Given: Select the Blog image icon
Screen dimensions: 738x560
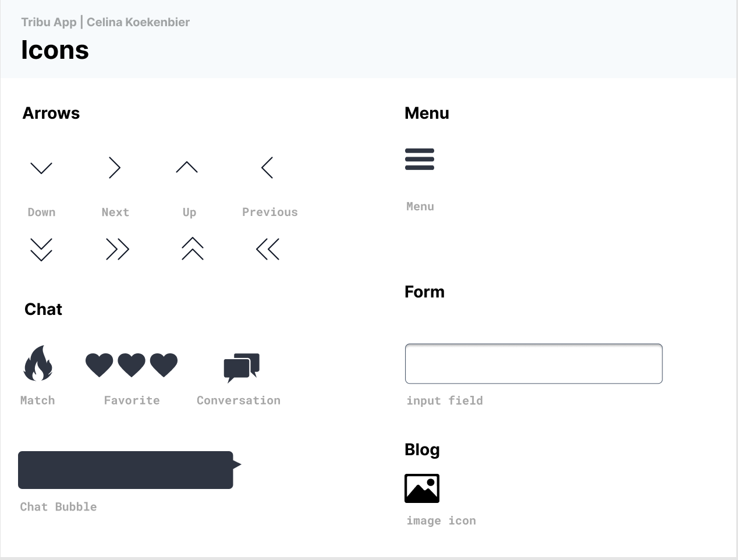Looking at the screenshot, I should tap(422, 488).
